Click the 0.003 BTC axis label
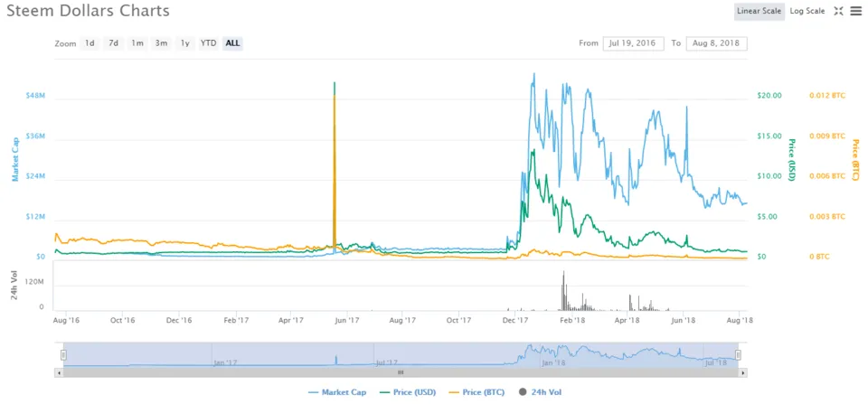The width and height of the screenshot is (868, 404). (827, 216)
